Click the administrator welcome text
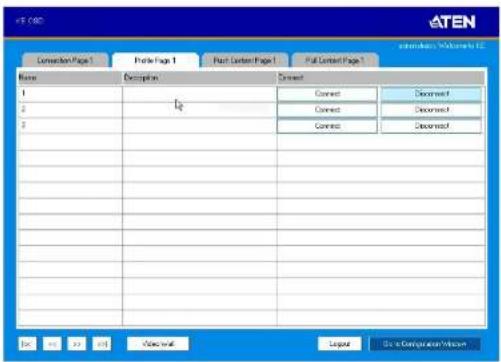This screenshot has width=501, height=362. (442, 46)
